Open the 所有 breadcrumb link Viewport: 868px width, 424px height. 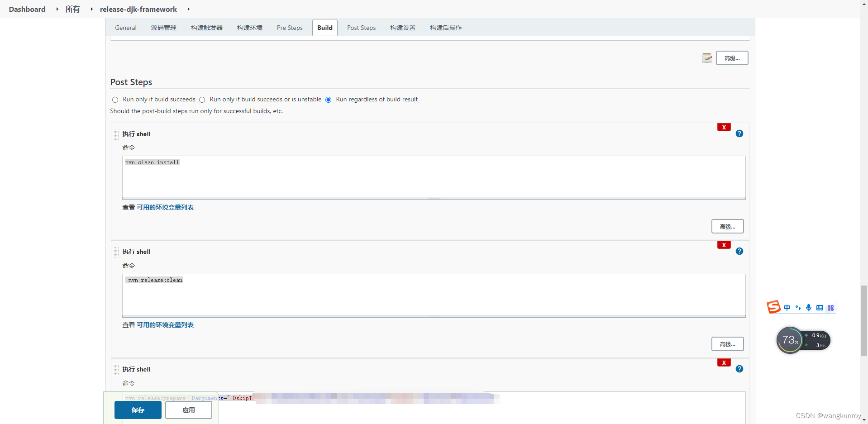click(72, 9)
